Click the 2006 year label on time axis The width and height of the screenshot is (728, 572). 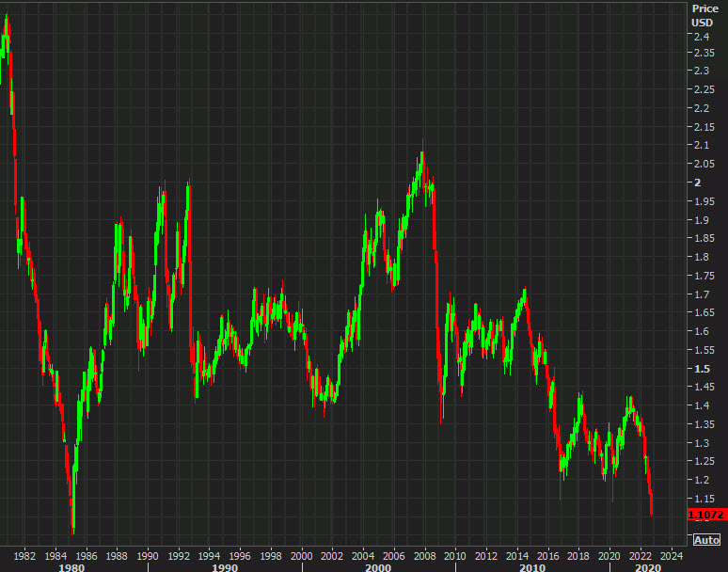tap(394, 556)
